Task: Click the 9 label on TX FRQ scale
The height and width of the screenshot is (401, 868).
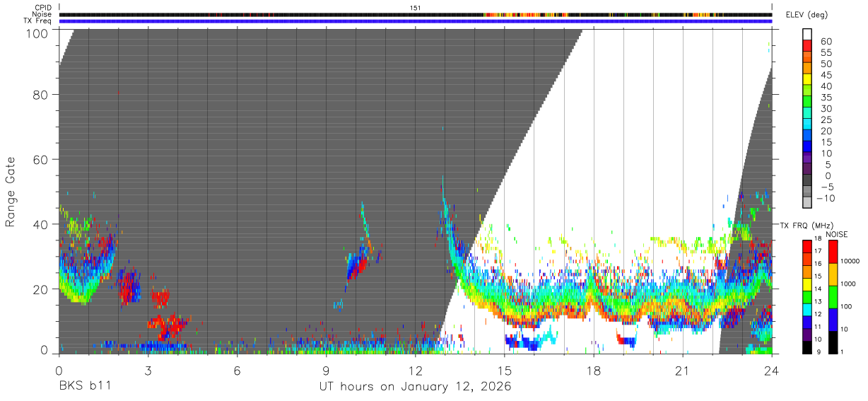Action: [x=820, y=351]
